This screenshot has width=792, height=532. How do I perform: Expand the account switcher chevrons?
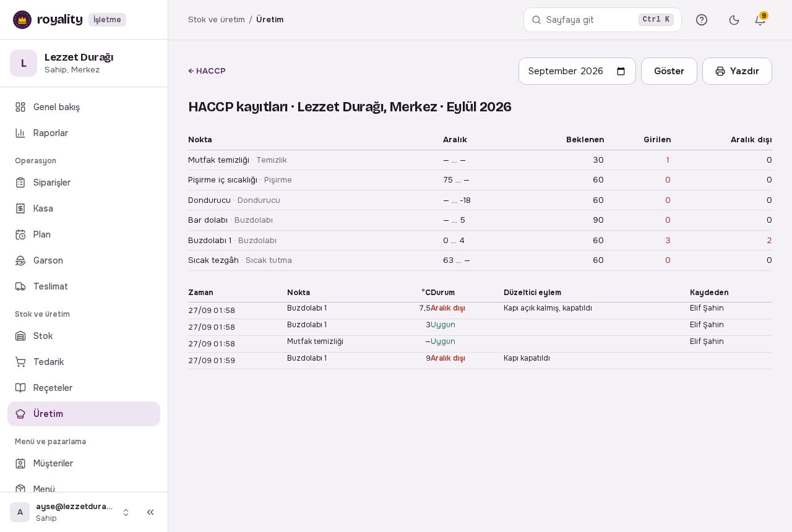126,512
